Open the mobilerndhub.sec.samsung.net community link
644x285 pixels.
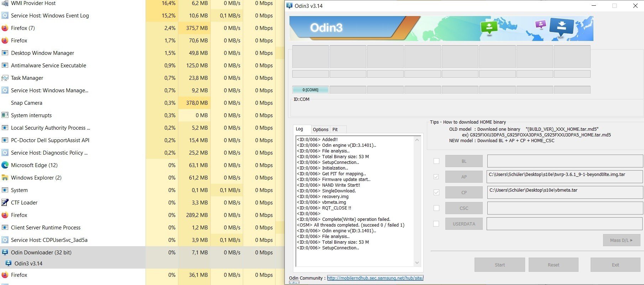(x=375, y=278)
